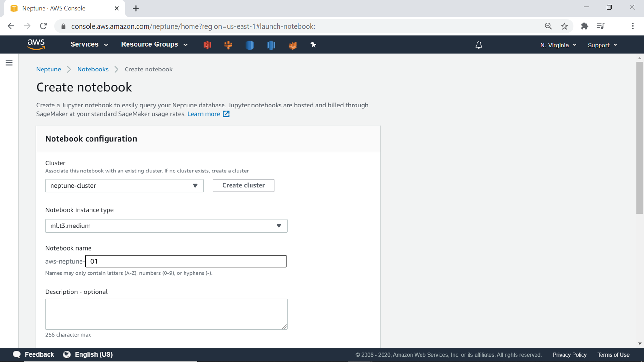Click the Notebook name text field
The width and height of the screenshot is (644, 362).
(186, 261)
